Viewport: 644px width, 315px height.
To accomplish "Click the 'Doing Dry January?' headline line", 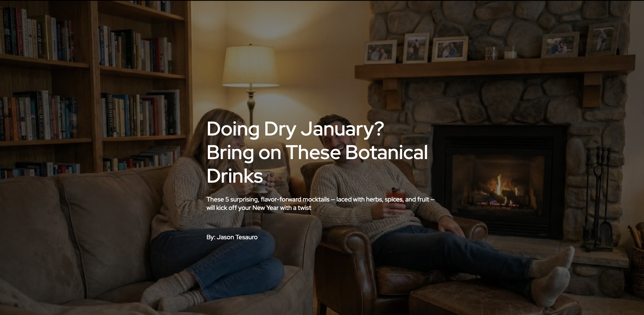I will (x=295, y=129).
